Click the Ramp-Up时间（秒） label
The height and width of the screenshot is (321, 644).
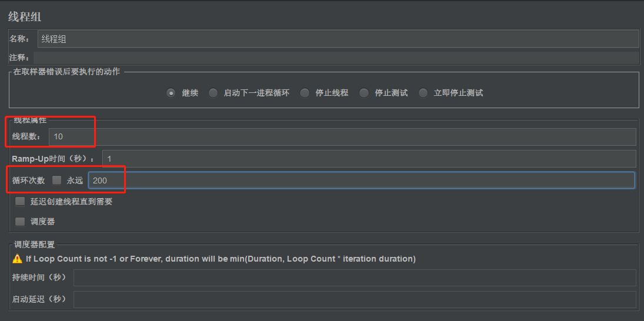pyautogui.click(x=54, y=159)
